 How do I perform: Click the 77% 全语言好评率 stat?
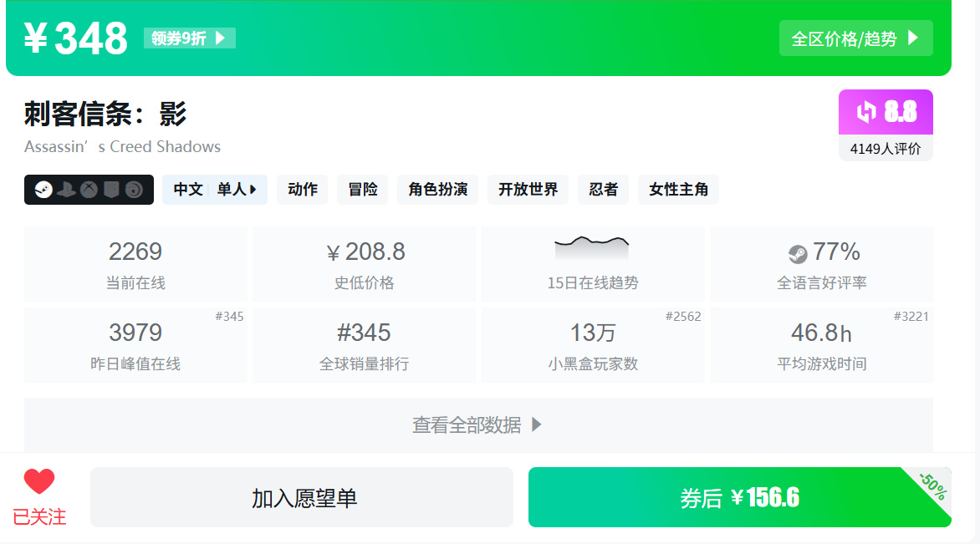click(822, 264)
